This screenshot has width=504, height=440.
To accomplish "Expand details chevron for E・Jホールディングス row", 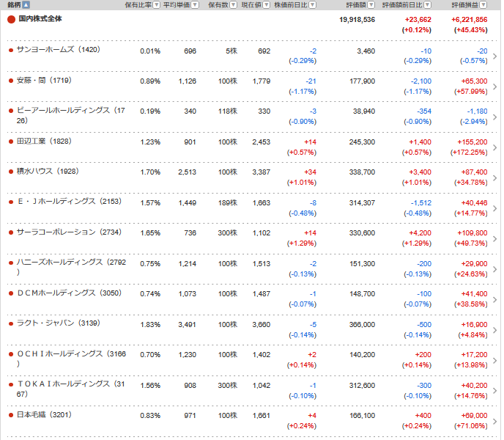I will (x=495, y=208).
